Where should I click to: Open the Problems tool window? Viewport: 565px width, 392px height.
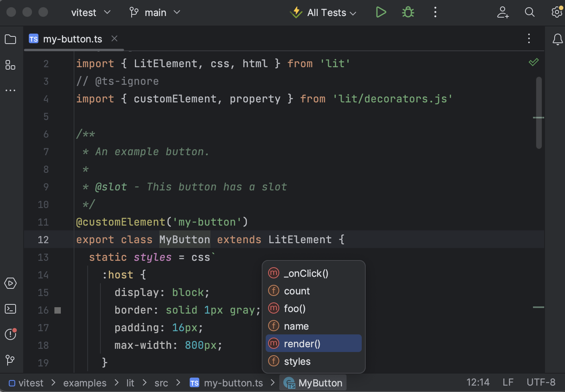(10, 334)
